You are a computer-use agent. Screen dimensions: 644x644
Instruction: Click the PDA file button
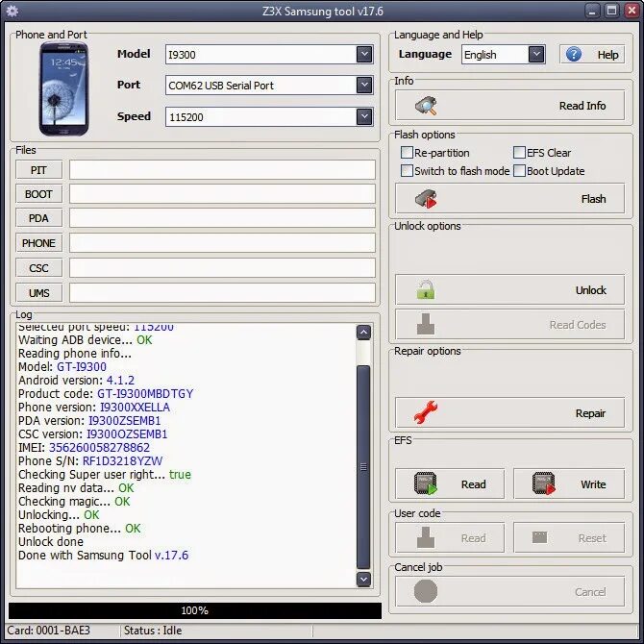tap(39, 218)
